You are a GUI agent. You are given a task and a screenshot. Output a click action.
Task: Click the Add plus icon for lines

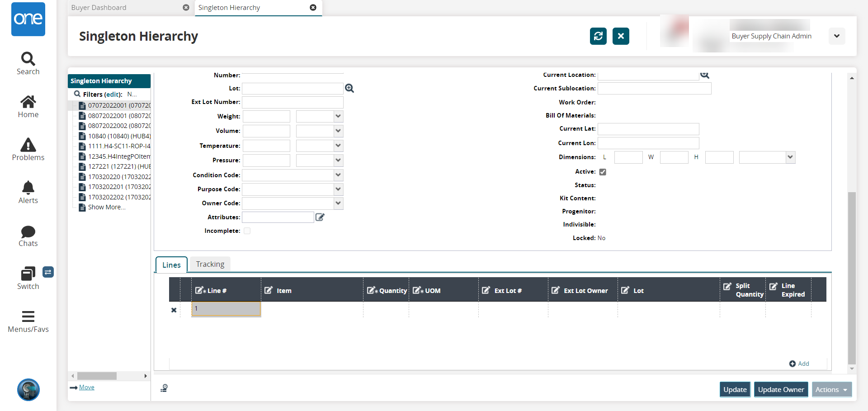tap(793, 364)
